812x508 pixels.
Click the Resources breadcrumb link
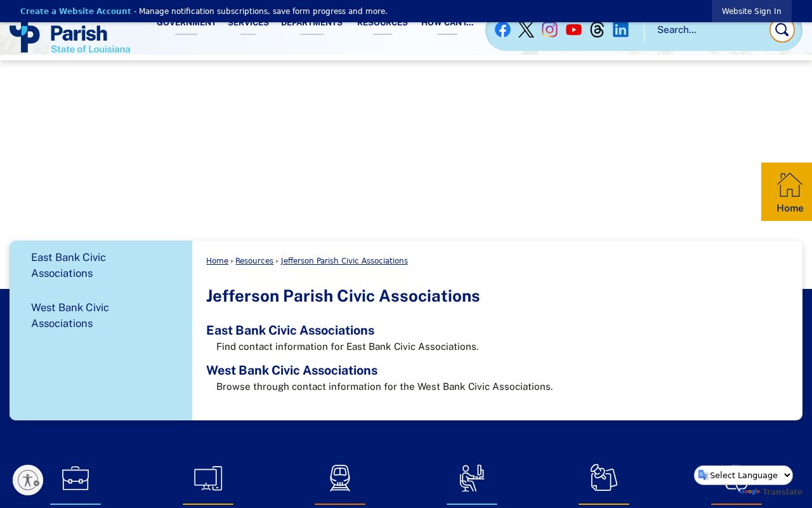tap(254, 261)
